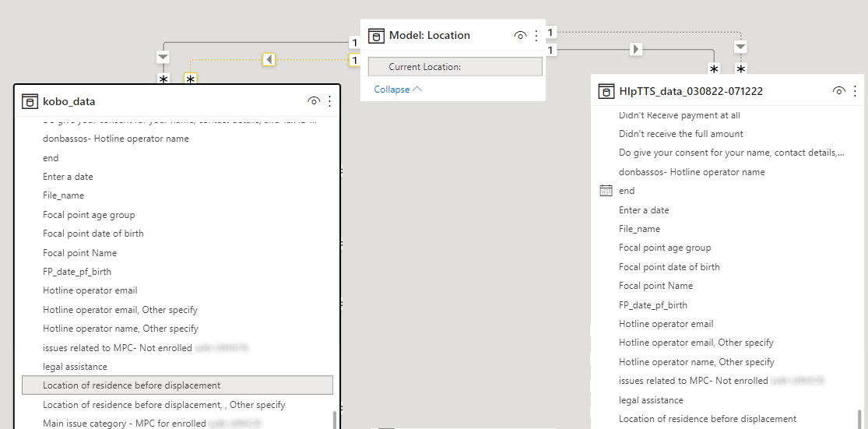Open more options for HlpTTS_data table

point(856,91)
